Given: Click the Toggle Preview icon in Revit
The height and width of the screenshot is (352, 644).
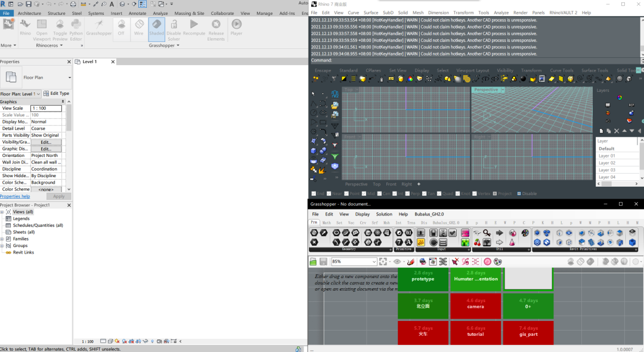Looking at the screenshot, I should pyautogui.click(x=60, y=30).
